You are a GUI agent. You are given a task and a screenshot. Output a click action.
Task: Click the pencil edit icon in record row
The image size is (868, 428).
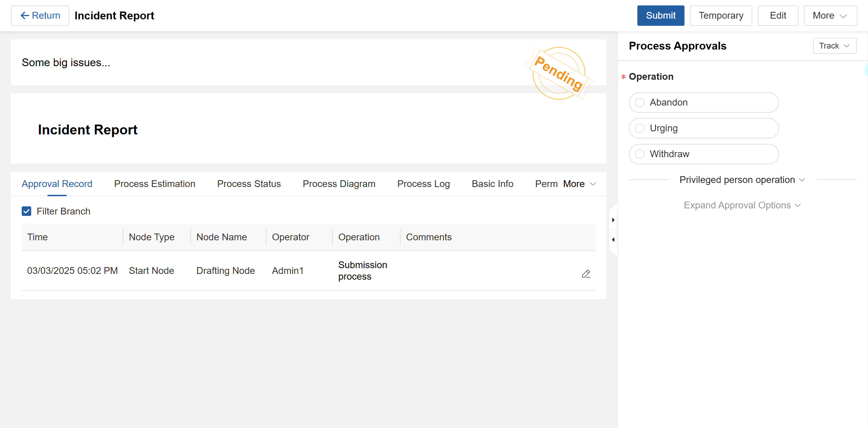[x=586, y=274]
